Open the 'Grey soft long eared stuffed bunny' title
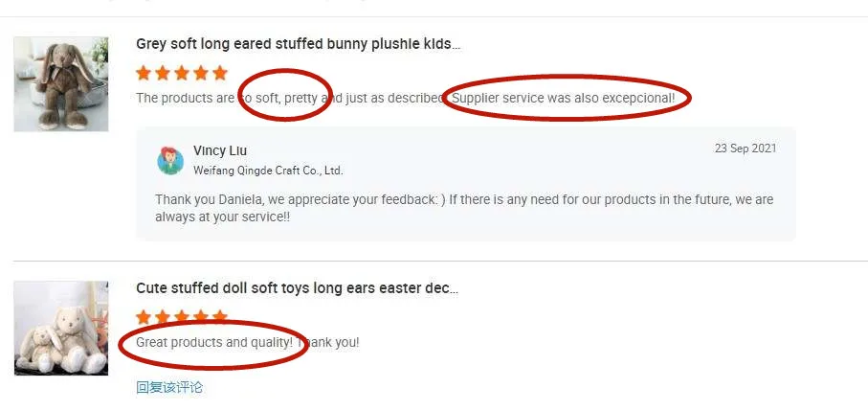Image resolution: width=868 pixels, height=411 pixels. tap(298, 44)
